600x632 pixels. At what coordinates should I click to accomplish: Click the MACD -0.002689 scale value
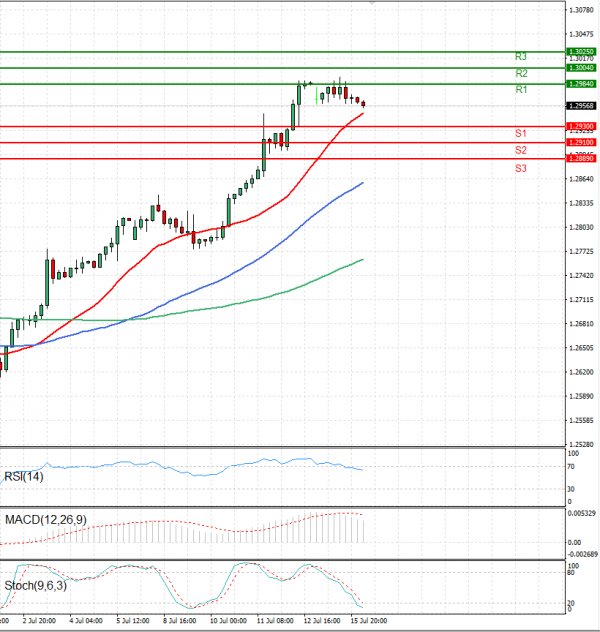click(x=583, y=554)
